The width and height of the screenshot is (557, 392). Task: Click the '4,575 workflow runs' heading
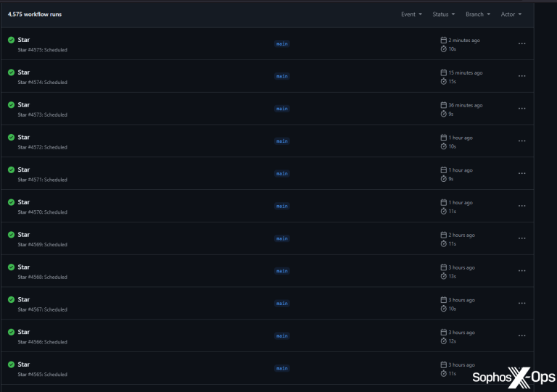35,14
